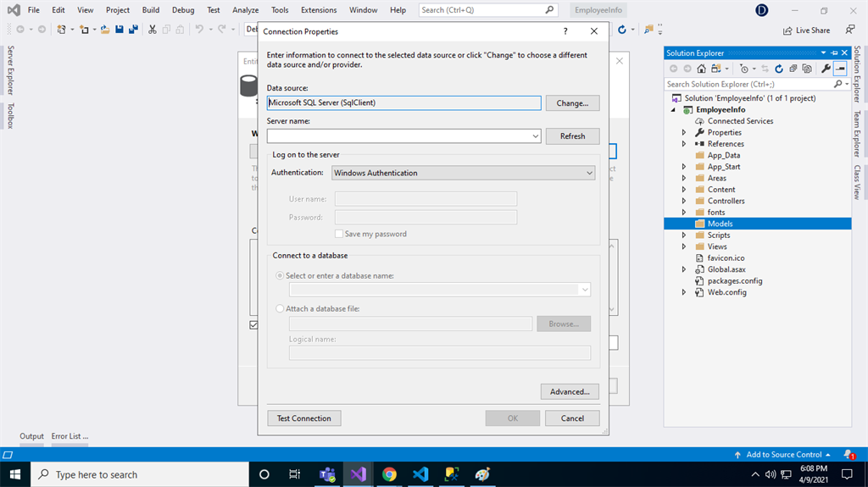Select the Attach a database file option
The width and height of the screenshot is (868, 487).
[x=281, y=309]
